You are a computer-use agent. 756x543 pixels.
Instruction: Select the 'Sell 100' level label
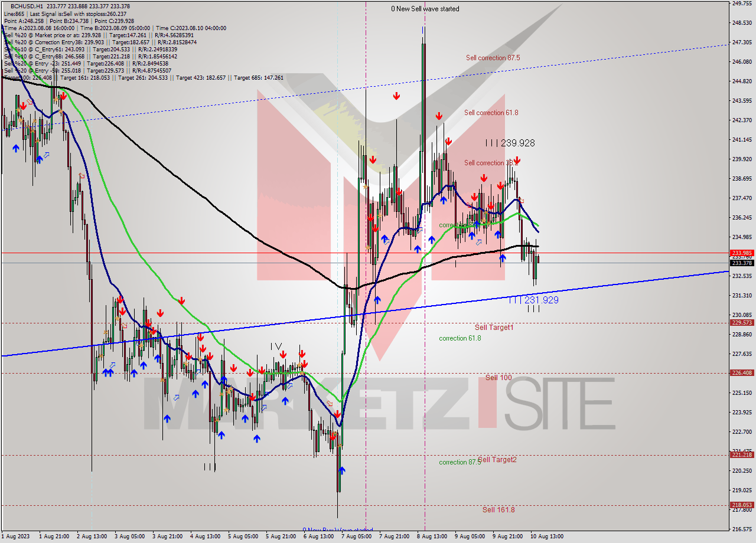[498, 377]
